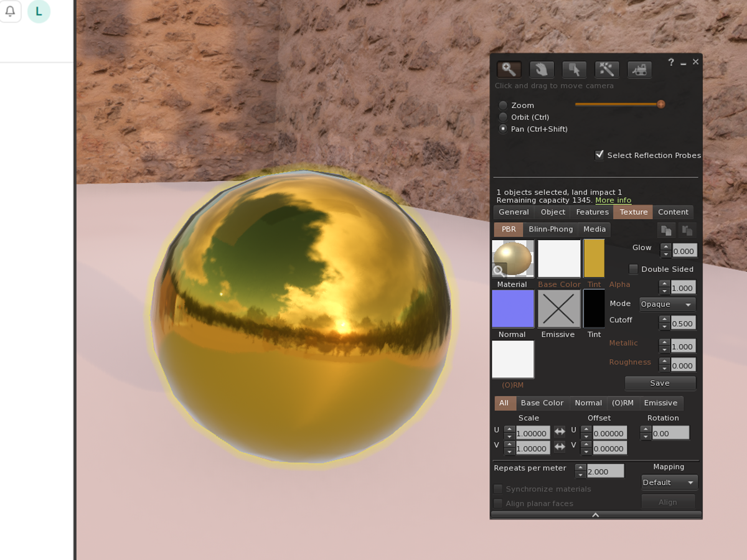This screenshot has width=747, height=560.
Task: Open the Mapping Default dropdown
Action: pyautogui.click(x=669, y=482)
